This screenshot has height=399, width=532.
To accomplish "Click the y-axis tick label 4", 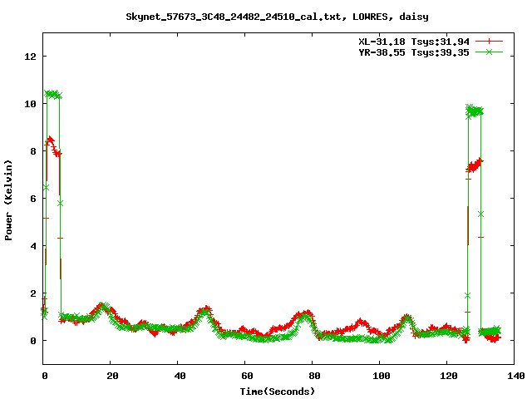I will point(33,246).
